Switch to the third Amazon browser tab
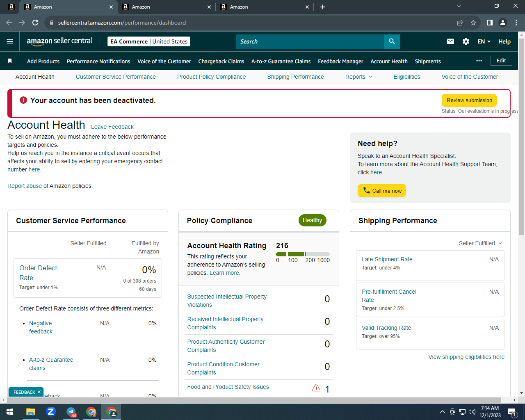This screenshot has width=525, height=420. tap(265, 7)
